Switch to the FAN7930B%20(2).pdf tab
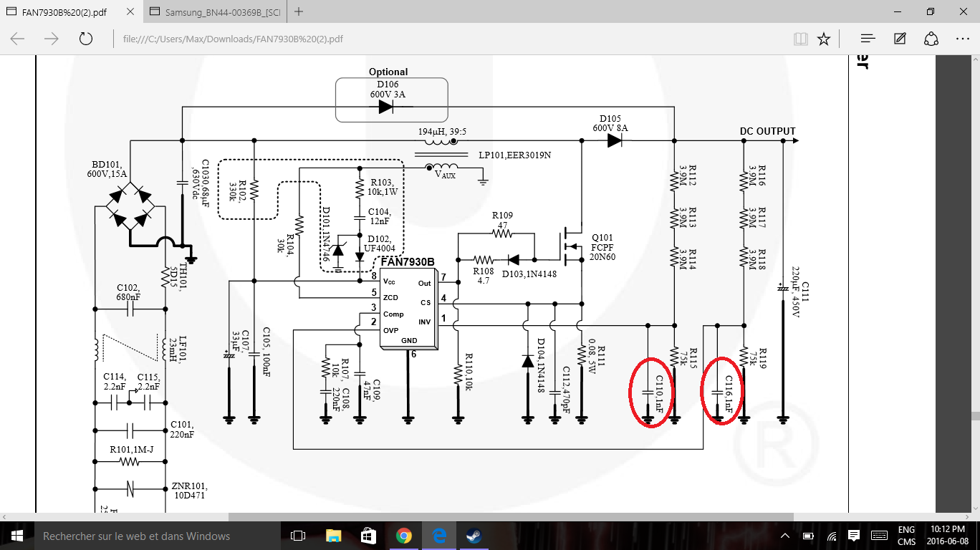Image resolution: width=980 pixels, height=550 pixels. pyautogui.click(x=72, y=12)
